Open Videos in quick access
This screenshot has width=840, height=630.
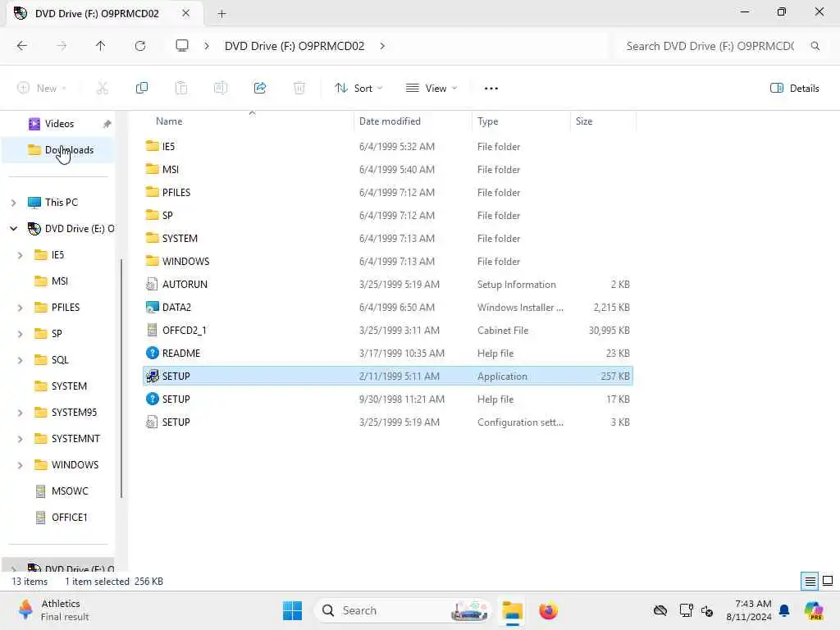coord(58,124)
